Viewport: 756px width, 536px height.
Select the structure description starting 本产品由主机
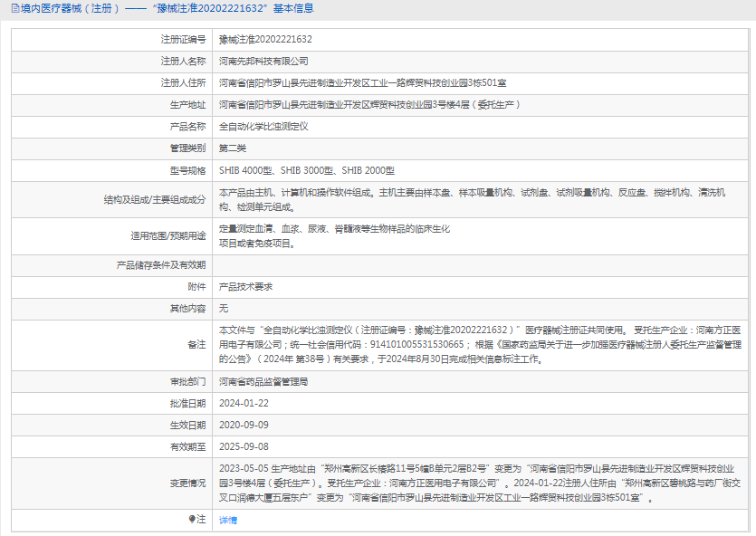[472, 199]
